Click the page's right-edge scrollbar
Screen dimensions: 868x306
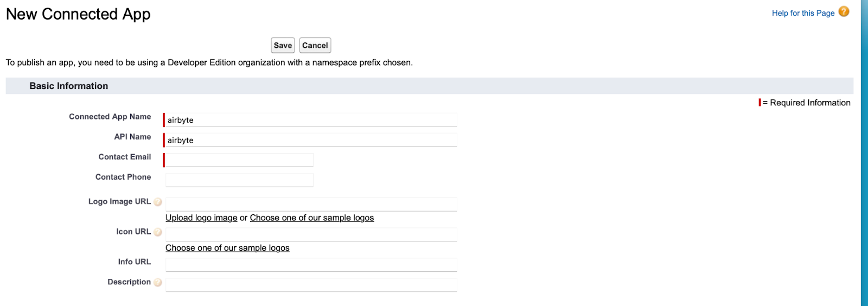(864, 153)
